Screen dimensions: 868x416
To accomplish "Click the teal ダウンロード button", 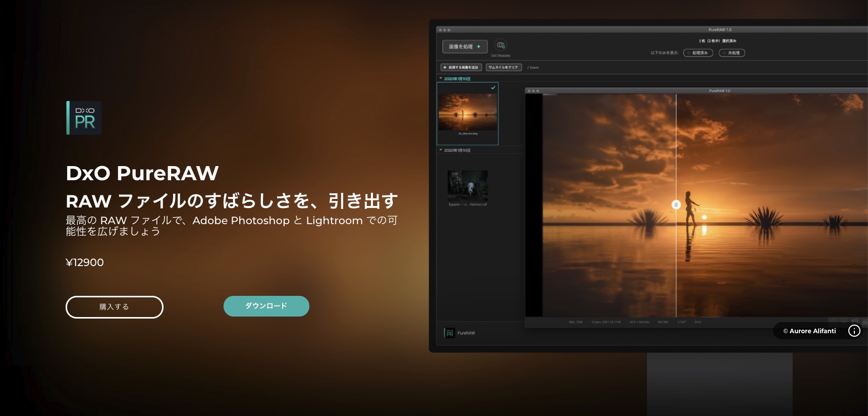I will pos(266,306).
